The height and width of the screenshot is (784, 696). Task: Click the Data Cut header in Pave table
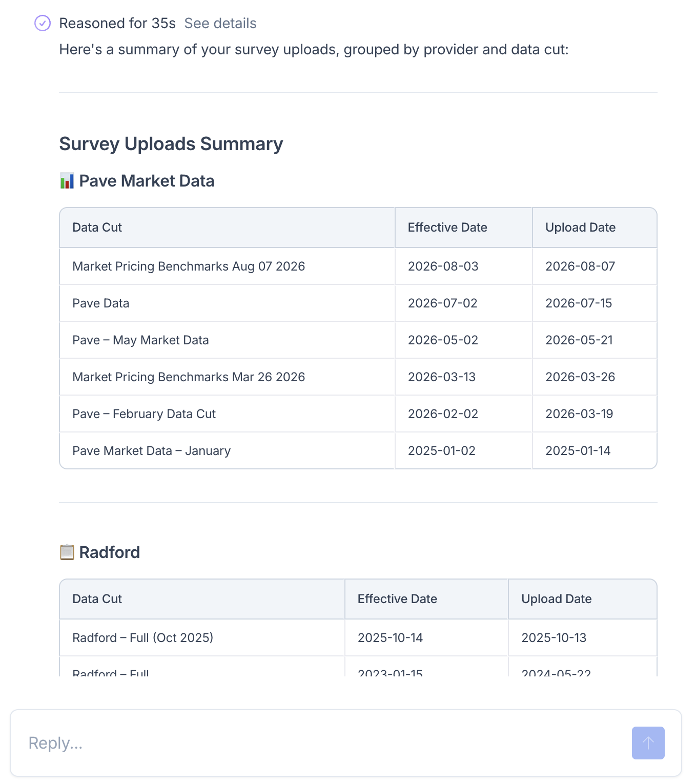click(97, 228)
